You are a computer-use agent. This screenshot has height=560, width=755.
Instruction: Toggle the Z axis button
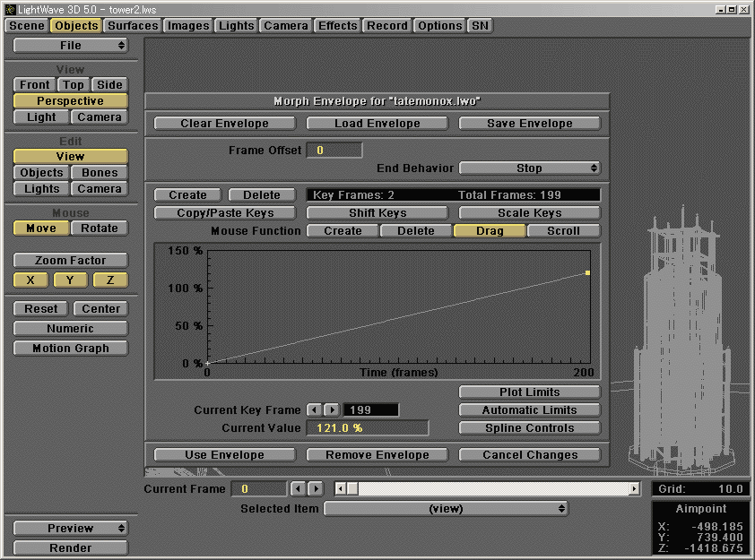coord(110,280)
